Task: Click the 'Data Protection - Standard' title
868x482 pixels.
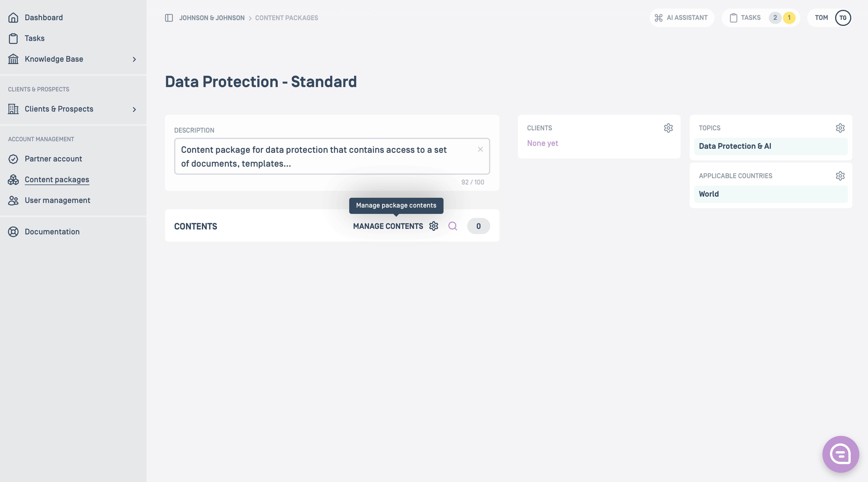Action: click(261, 82)
